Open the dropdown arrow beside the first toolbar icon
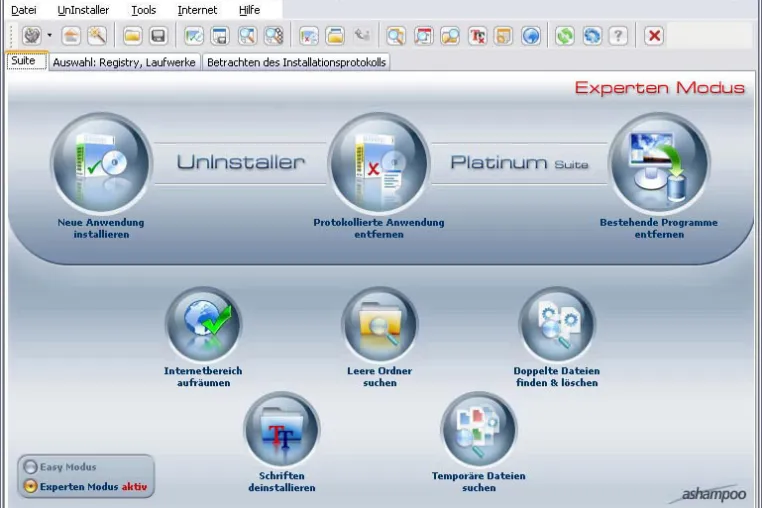 pyautogui.click(x=49, y=35)
